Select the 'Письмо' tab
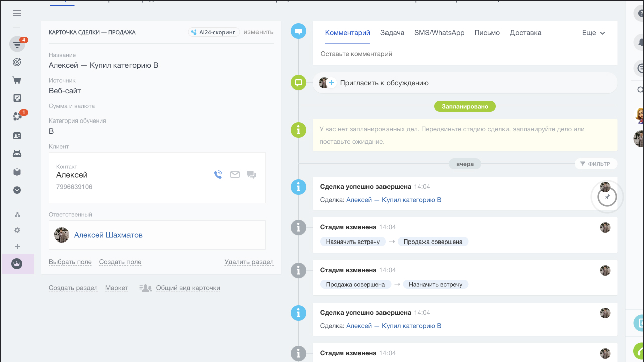644x362 pixels. [487, 33]
